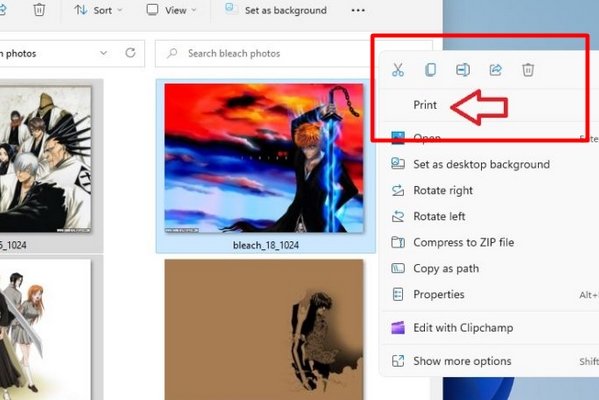Expand the address bar history chevron
The height and width of the screenshot is (400, 599).
[104, 53]
